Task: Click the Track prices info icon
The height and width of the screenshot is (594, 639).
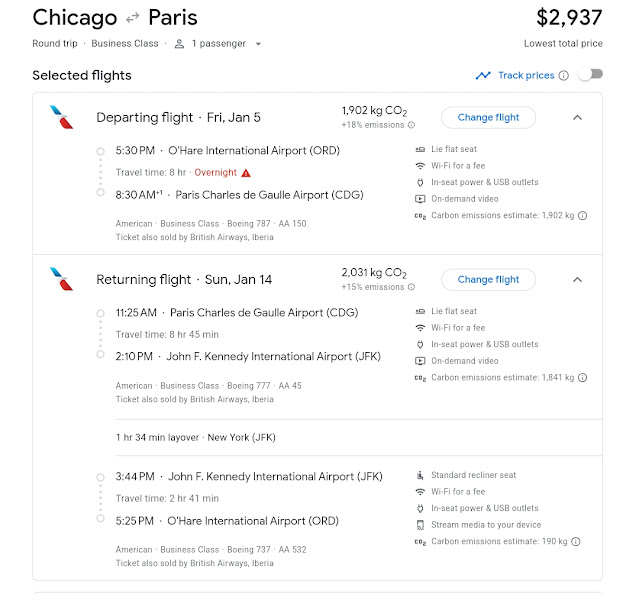Action: point(563,76)
